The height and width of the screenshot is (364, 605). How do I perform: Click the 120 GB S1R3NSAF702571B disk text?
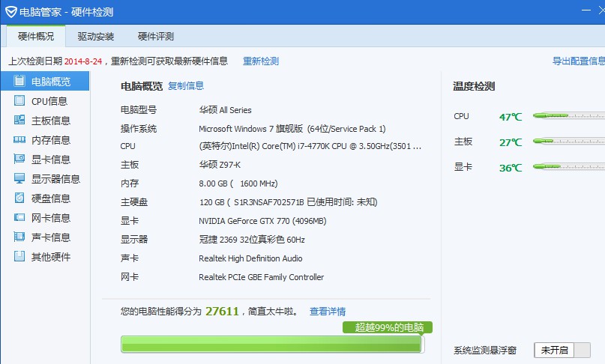pyautogui.click(x=288, y=202)
